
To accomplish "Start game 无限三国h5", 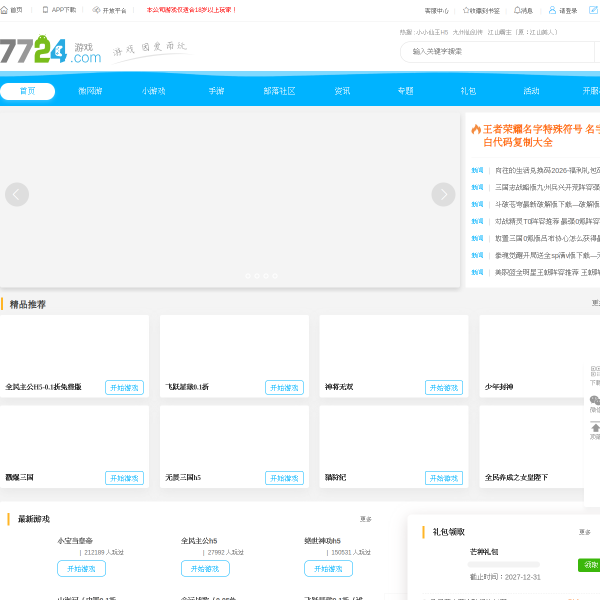I will [x=284, y=478].
